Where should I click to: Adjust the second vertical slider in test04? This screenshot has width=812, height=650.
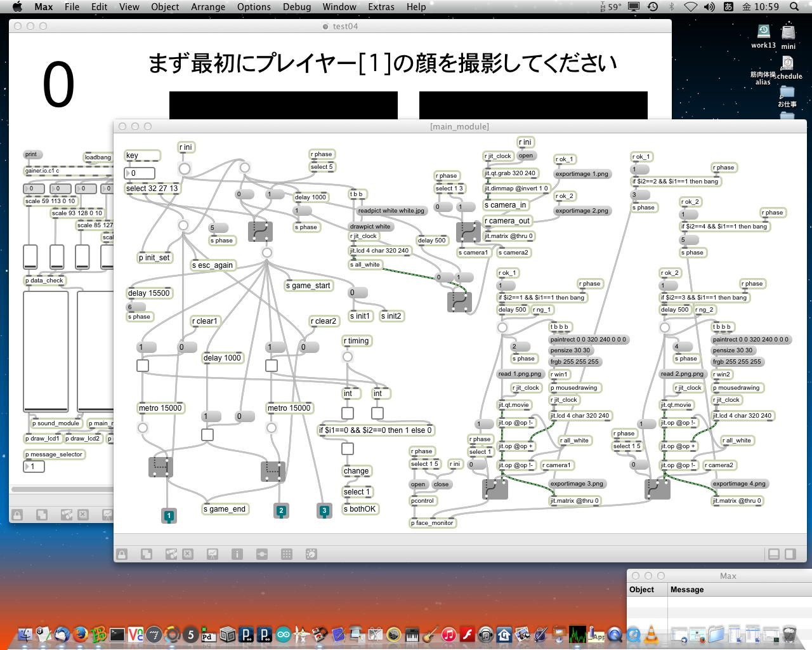[x=56, y=256]
